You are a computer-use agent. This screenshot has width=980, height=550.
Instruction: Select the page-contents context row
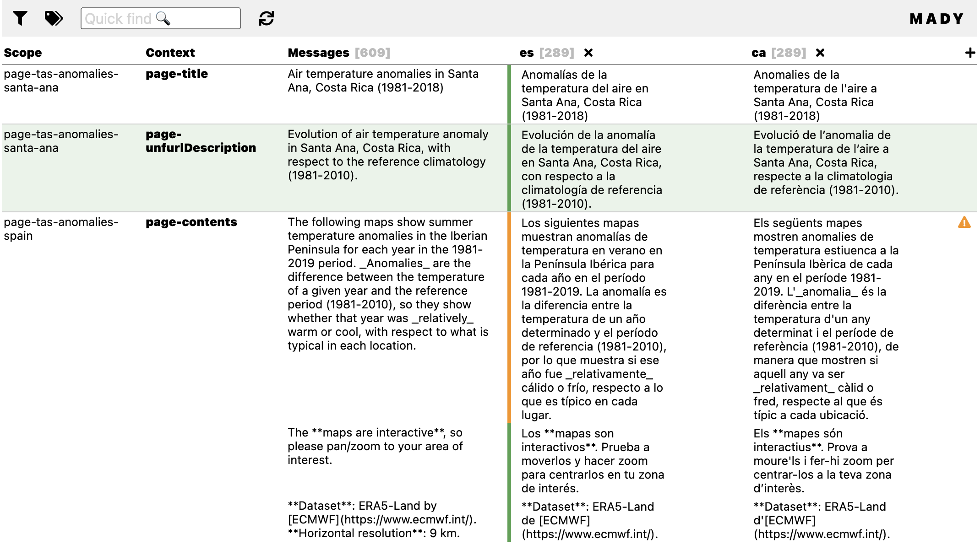191,222
